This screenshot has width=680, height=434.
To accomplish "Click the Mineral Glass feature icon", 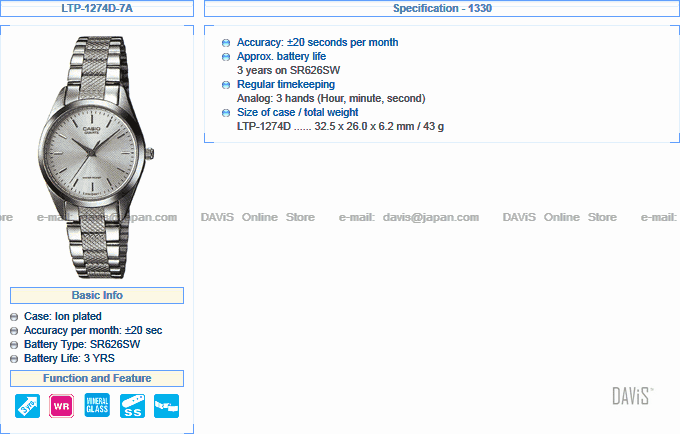I will click(x=97, y=406).
